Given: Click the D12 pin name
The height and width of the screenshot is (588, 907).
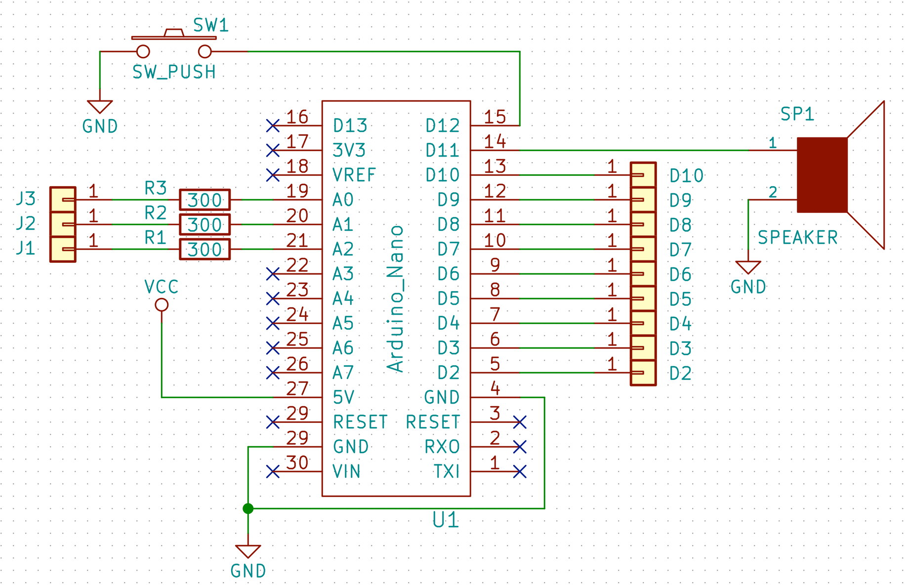Looking at the screenshot, I should (x=443, y=126).
